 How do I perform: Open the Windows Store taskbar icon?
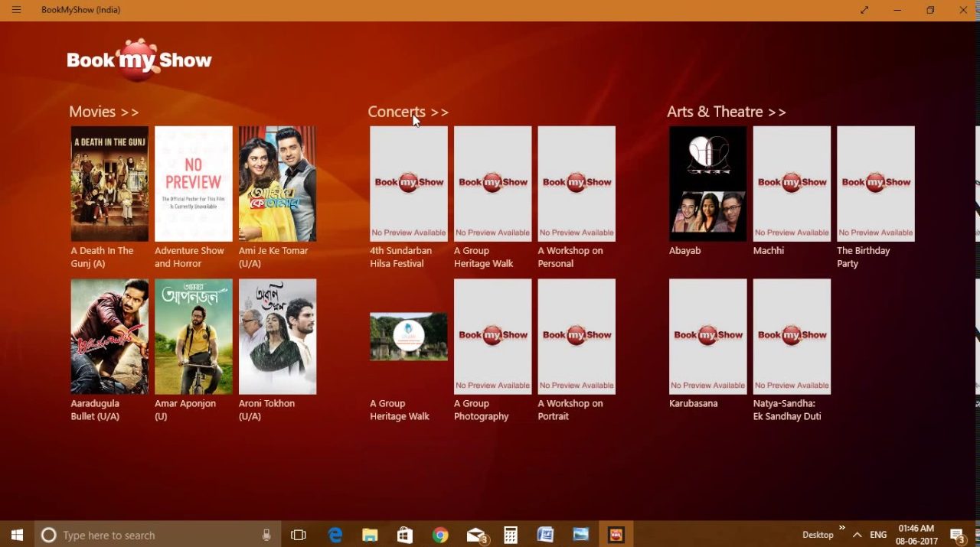(405, 535)
